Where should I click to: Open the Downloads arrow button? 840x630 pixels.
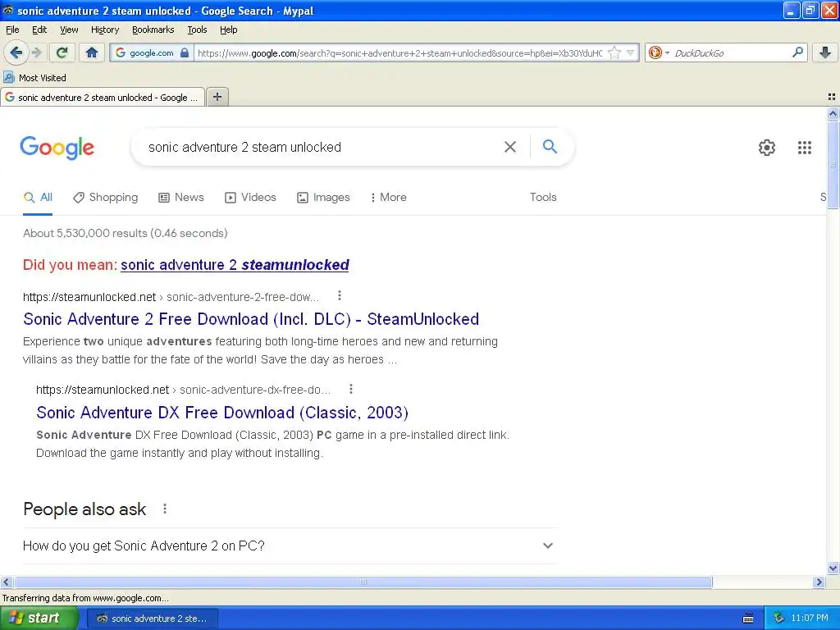[825, 52]
